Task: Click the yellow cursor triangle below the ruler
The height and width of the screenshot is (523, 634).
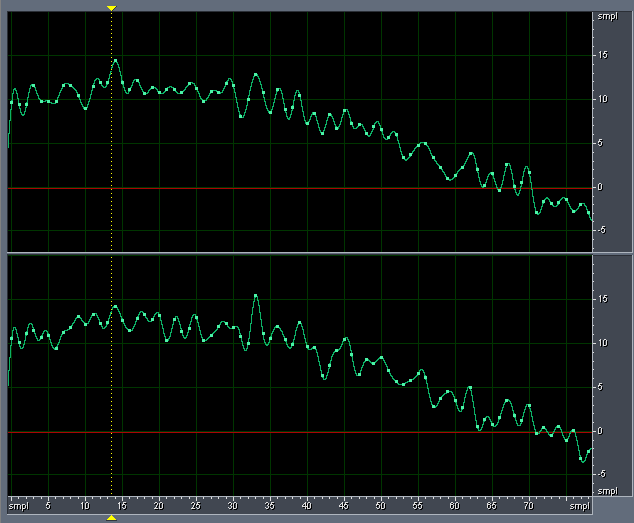Action: pos(111,518)
